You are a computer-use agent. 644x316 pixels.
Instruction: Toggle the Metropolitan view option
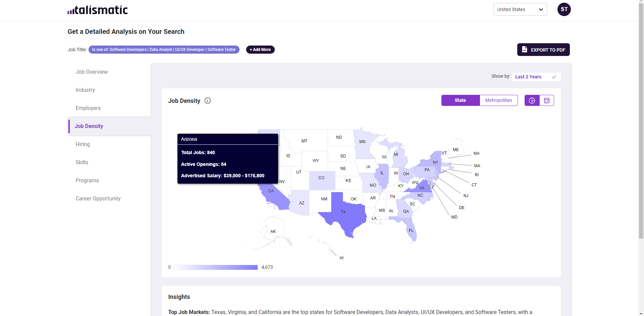click(498, 101)
